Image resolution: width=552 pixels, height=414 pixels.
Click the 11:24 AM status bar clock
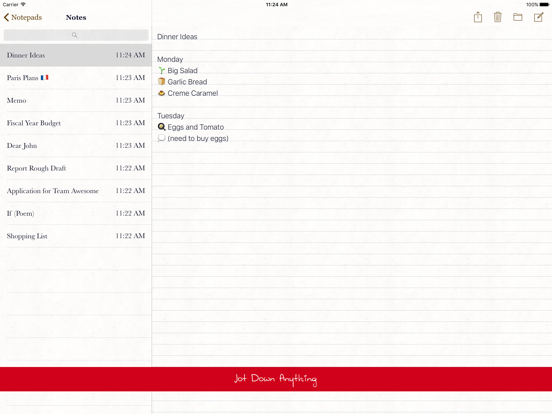tap(277, 5)
